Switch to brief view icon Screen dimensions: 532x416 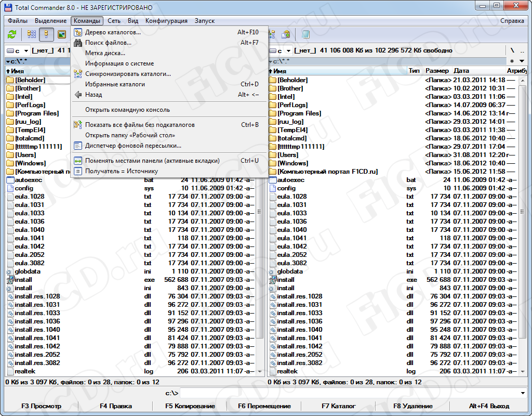click(x=32, y=34)
